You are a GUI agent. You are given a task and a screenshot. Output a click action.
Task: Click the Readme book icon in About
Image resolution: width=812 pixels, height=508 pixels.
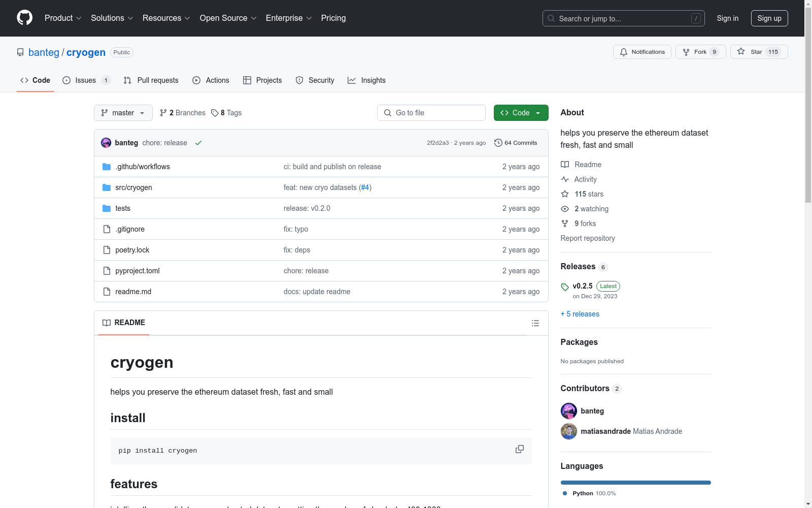565,165
